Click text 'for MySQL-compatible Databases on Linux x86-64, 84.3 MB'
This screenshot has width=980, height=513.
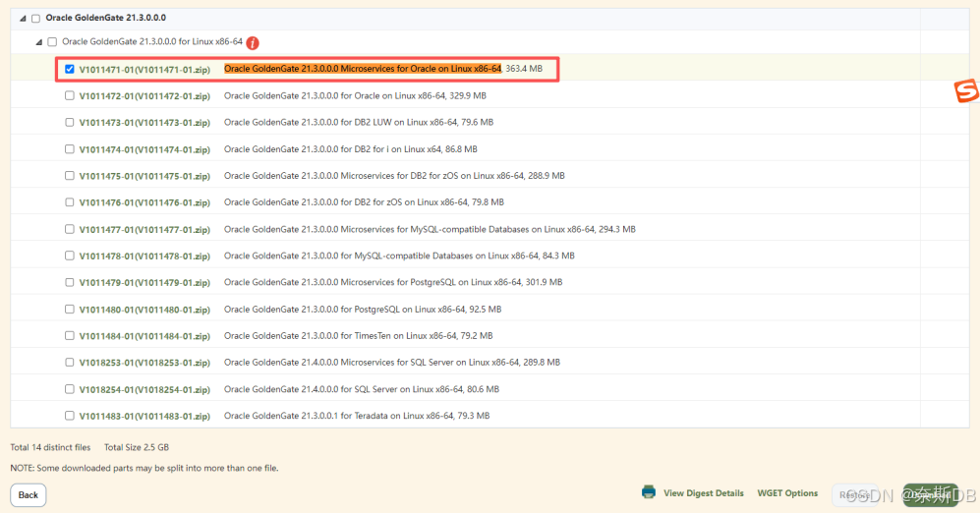[x=457, y=256]
